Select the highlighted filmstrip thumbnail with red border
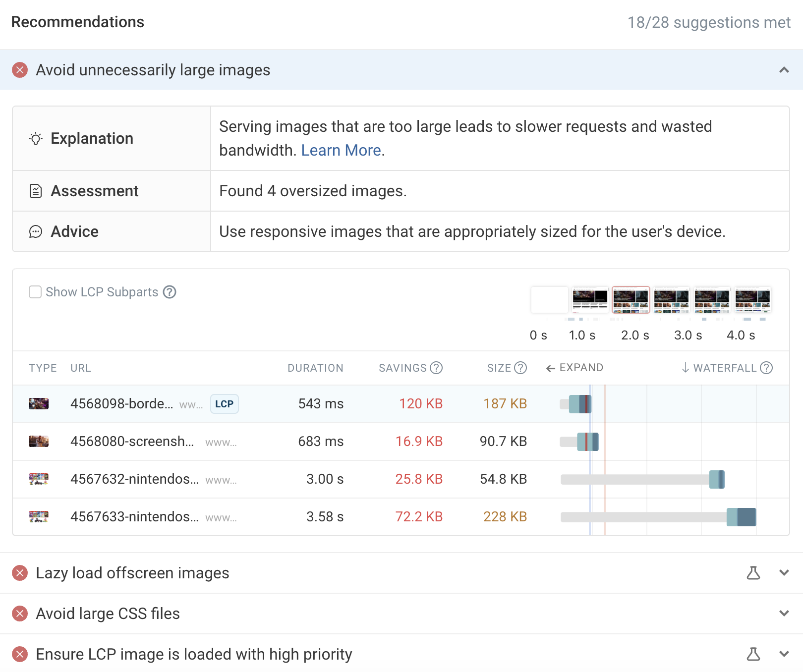Viewport: 803px width, 672px height. point(631,300)
